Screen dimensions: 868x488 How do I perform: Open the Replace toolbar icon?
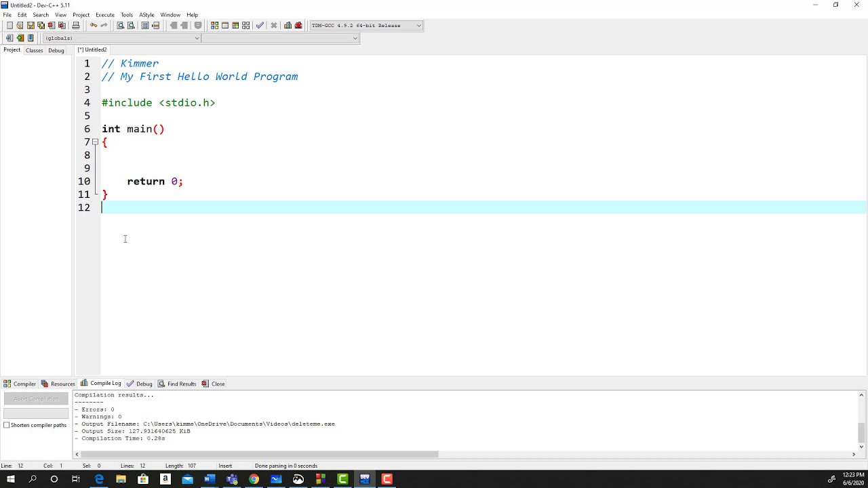coord(131,25)
